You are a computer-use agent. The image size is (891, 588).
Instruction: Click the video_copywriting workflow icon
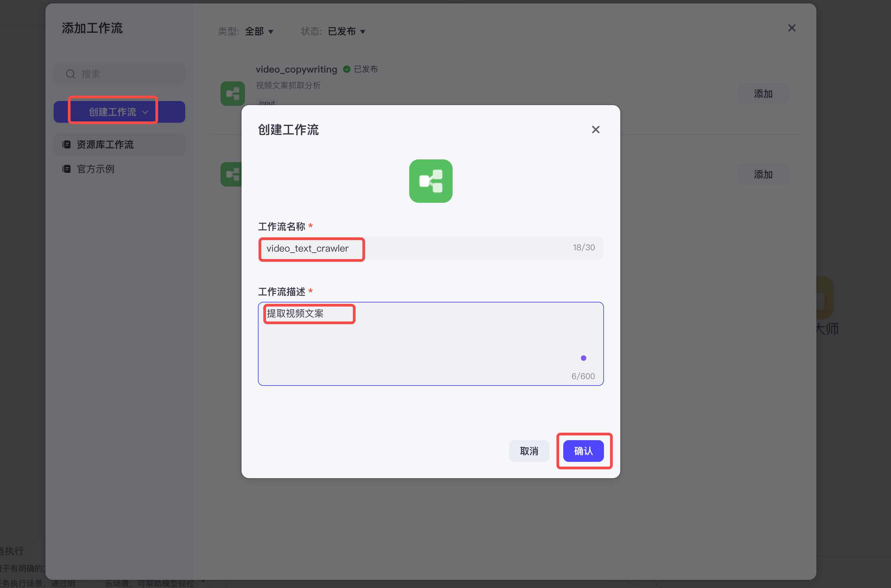tap(233, 94)
